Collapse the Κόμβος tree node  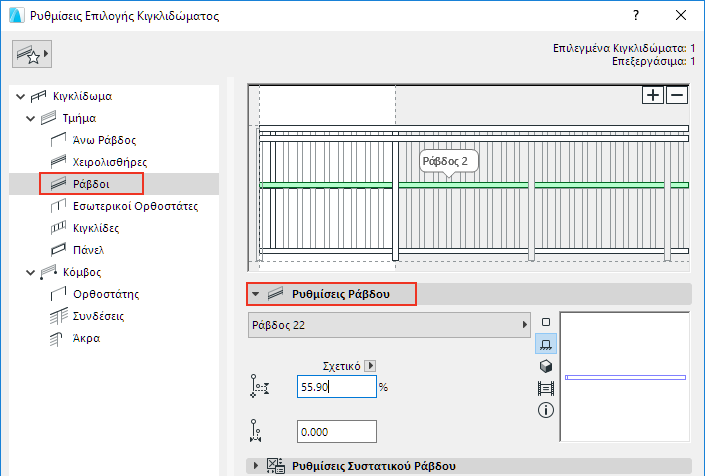(x=31, y=272)
